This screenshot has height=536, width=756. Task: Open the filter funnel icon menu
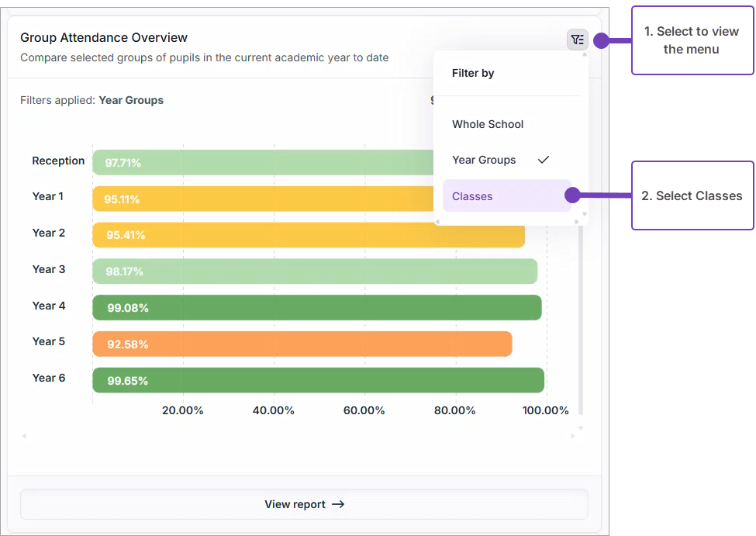coord(577,40)
